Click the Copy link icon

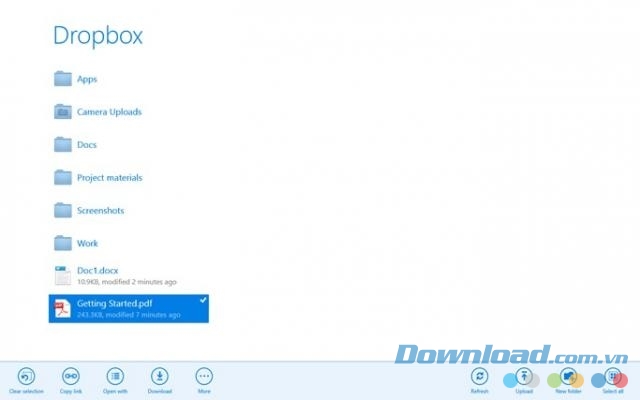coord(71,376)
